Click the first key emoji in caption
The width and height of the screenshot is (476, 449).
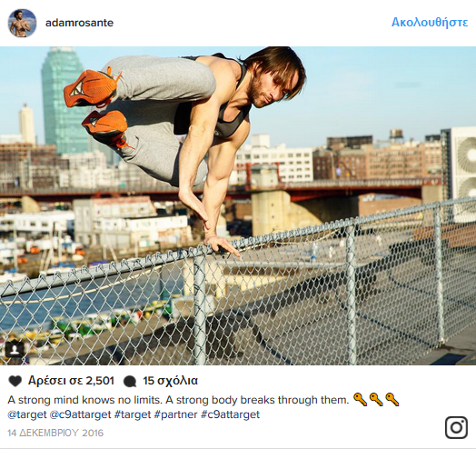(x=361, y=400)
